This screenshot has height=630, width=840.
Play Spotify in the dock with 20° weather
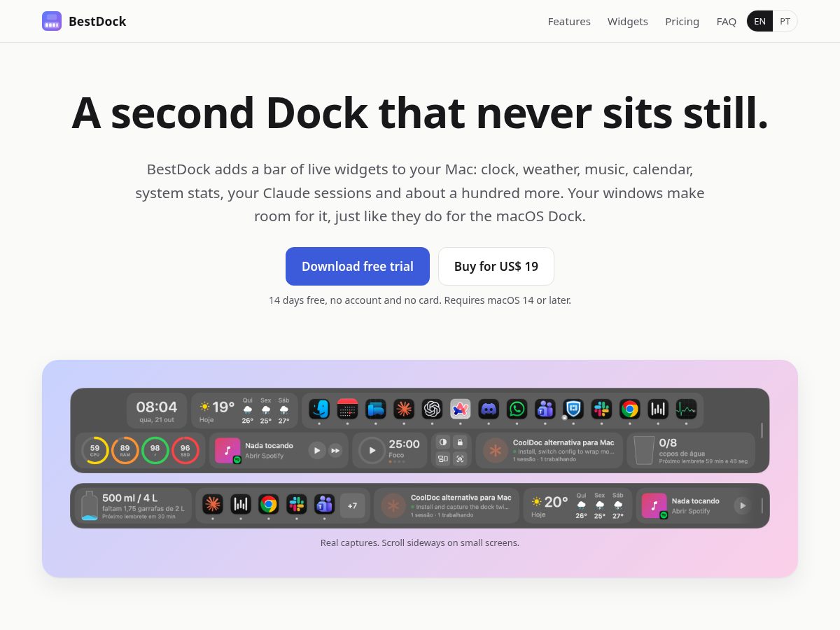pos(742,505)
